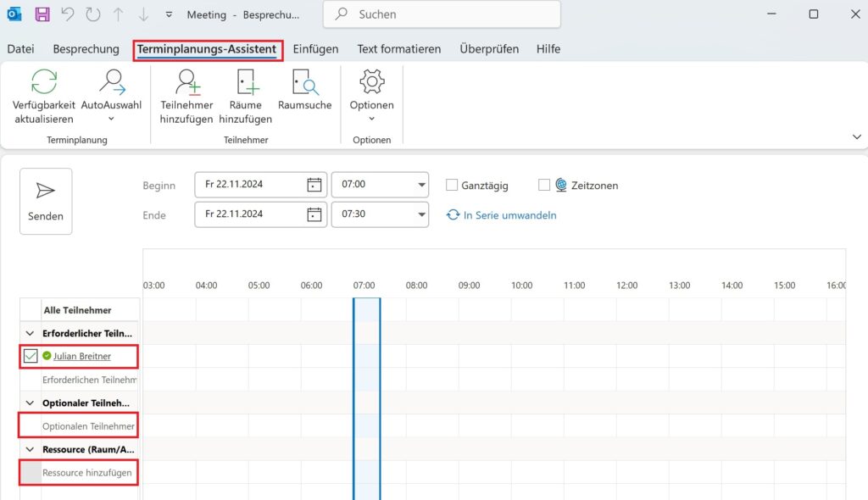Go to next item with down arrow
Screen dimensions: 868x500
tap(143, 14)
